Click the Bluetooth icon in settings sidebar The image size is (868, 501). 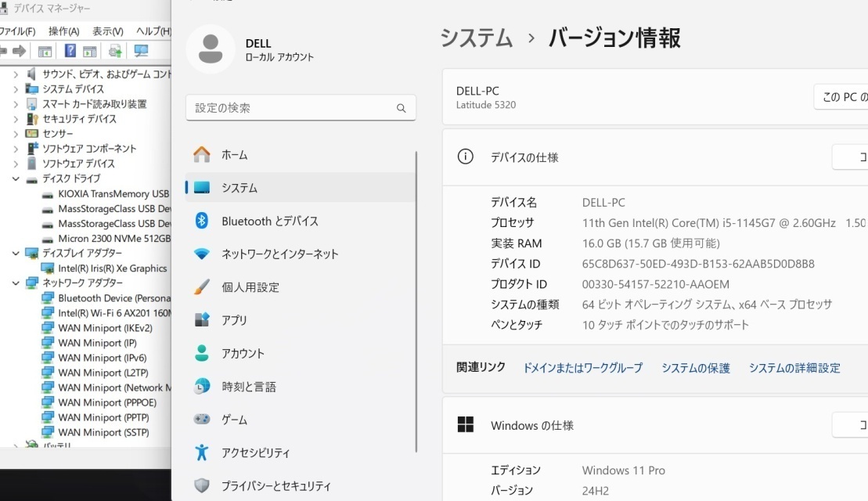pos(202,220)
